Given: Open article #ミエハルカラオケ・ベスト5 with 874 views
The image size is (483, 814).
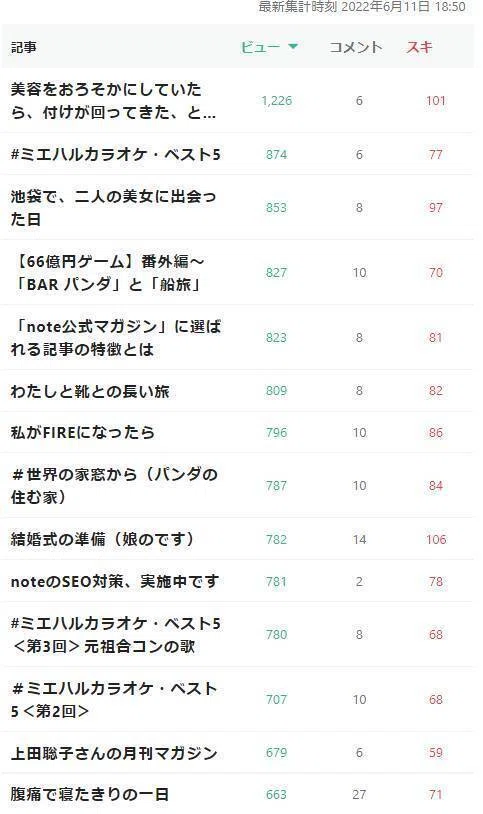Looking at the screenshot, I should [x=116, y=154].
